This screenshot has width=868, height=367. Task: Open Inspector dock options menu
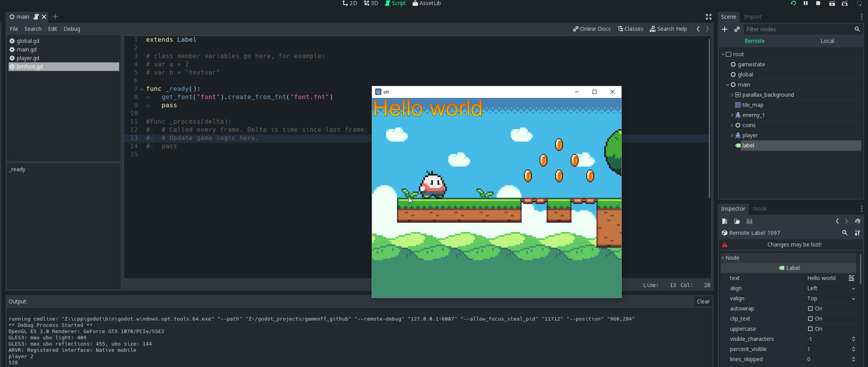point(861,209)
